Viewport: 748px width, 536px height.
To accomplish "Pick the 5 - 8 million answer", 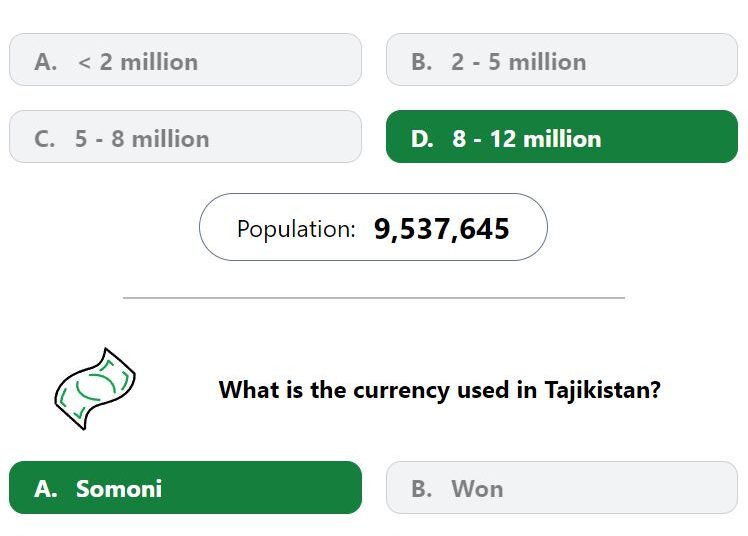I will [x=185, y=136].
